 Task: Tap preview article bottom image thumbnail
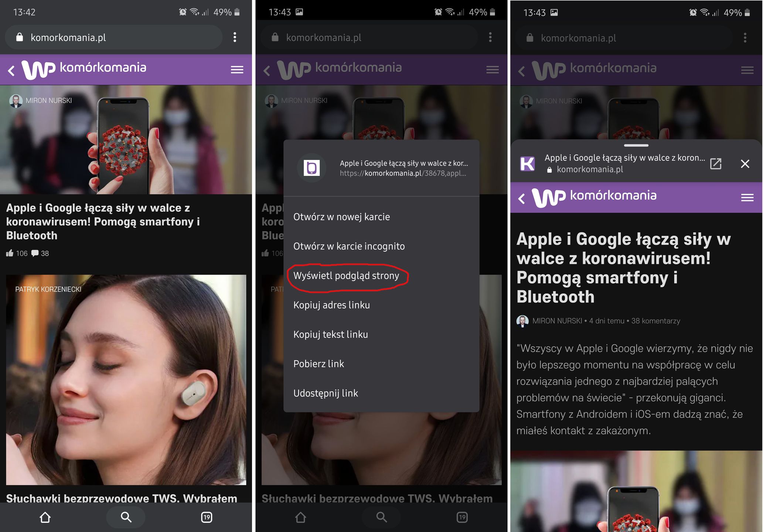coord(636,491)
